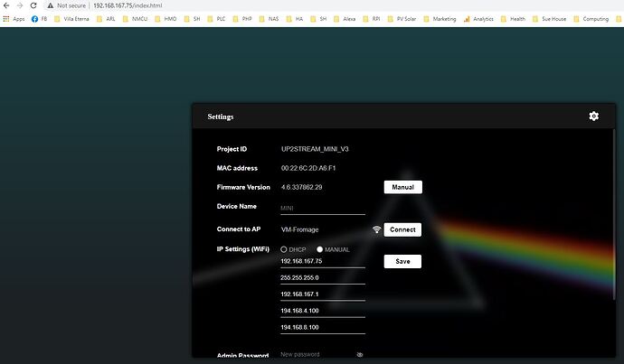Click the IP address field 192.168.167.75
The width and height of the screenshot is (624, 364).
tap(323, 261)
